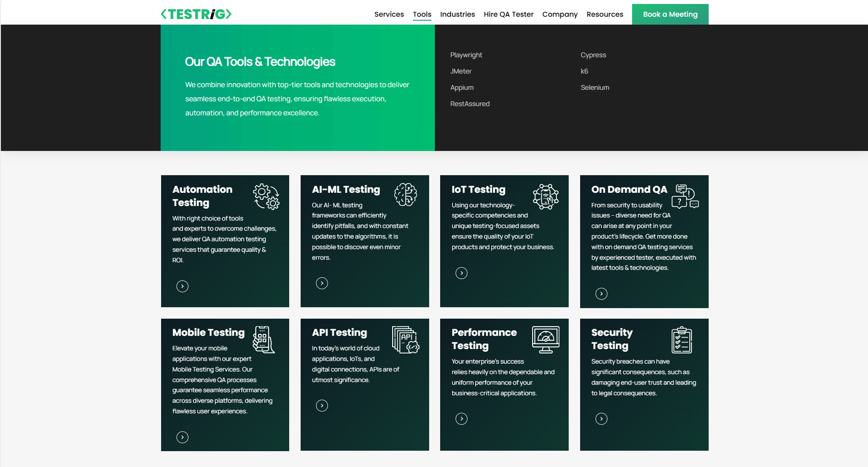Click the Performance Testing monitor gauge icon

546,339
